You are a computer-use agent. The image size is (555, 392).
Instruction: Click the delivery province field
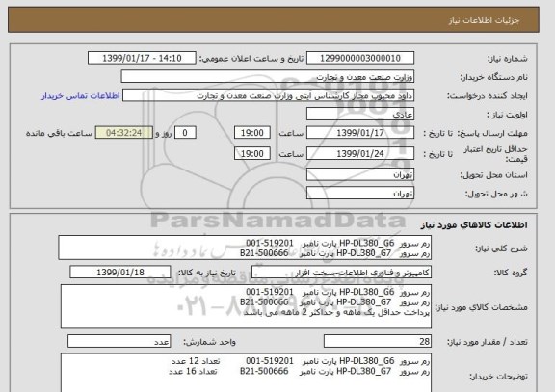(360, 174)
